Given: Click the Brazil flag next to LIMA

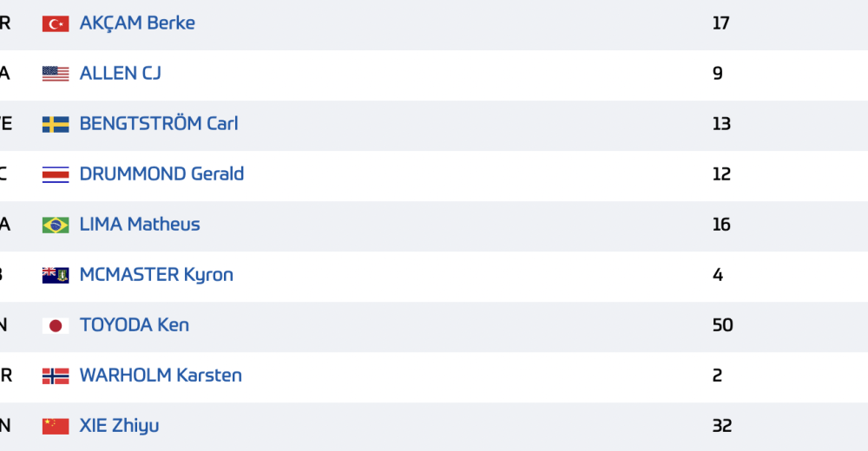Looking at the screenshot, I should (56, 225).
